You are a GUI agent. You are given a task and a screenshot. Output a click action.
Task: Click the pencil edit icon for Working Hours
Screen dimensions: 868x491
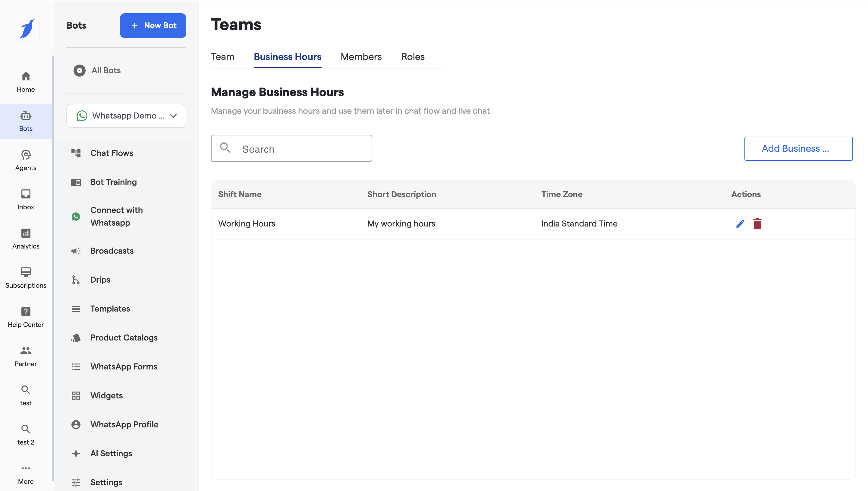pos(740,223)
